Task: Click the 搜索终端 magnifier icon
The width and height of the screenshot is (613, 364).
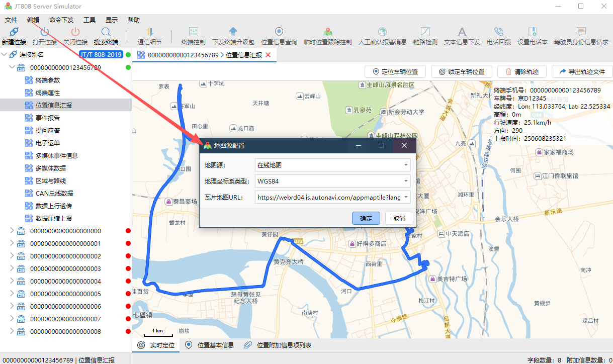Action: coord(106,32)
